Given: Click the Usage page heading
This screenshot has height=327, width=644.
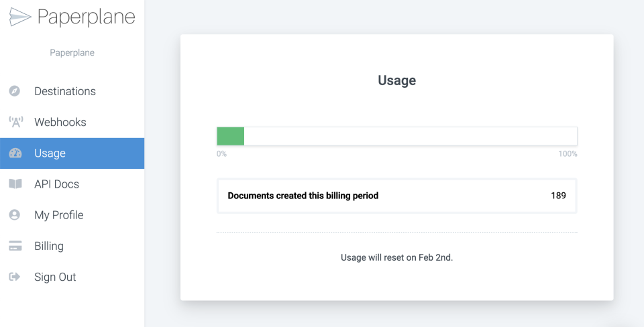Looking at the screenshot, I should tap(396, 80).
